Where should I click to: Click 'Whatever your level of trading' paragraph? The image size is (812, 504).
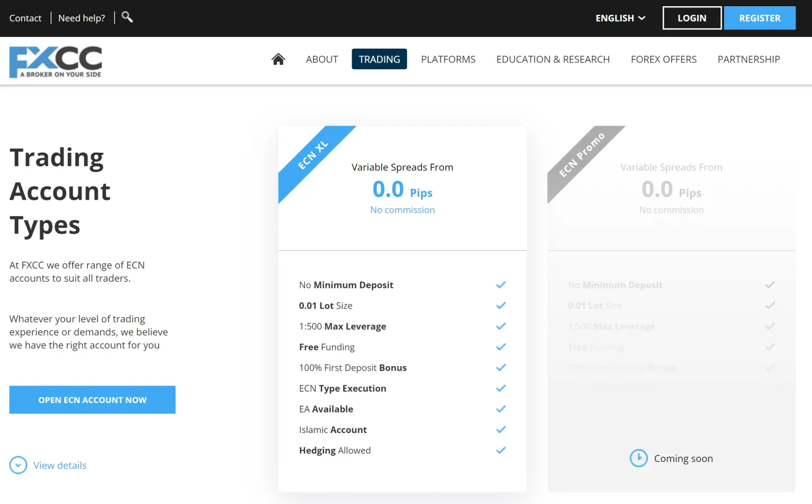[x=89, y=332]
